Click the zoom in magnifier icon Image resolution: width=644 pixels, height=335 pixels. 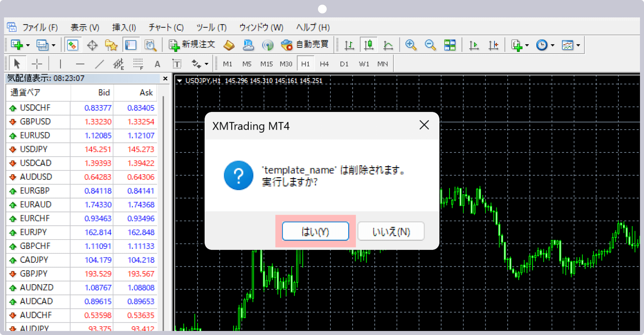[x=411, y=45]
